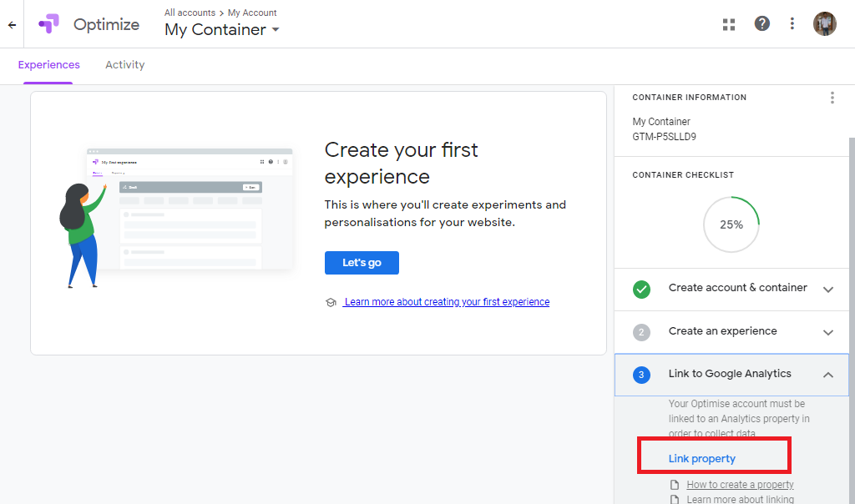Click the green checkmark step icon
855x504 pixels.
[641, 290]
